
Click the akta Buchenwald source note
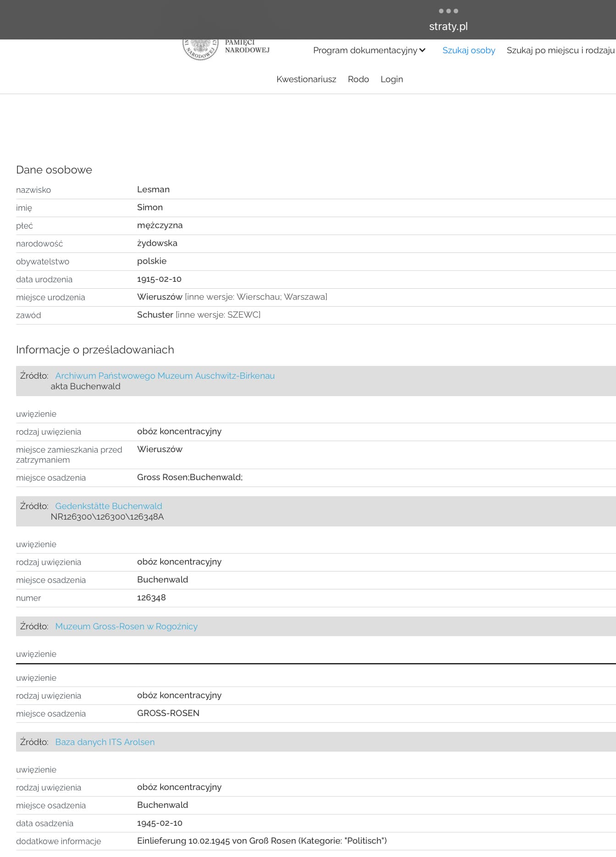(x=85, y=386)
